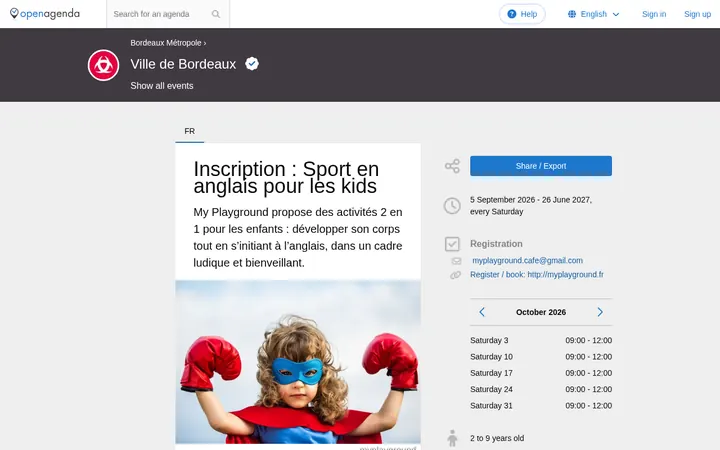Click the Ville de Bordeaux red logo

coord(103,65)
